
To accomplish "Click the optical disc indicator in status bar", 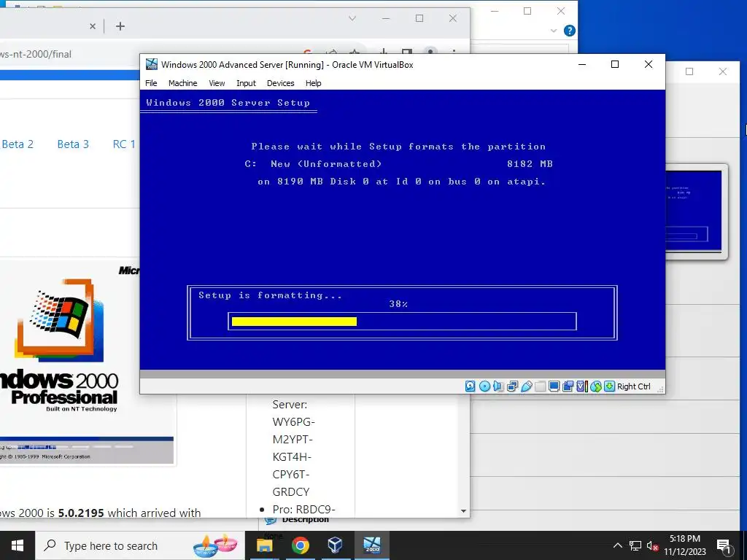I will click(484, 386).
